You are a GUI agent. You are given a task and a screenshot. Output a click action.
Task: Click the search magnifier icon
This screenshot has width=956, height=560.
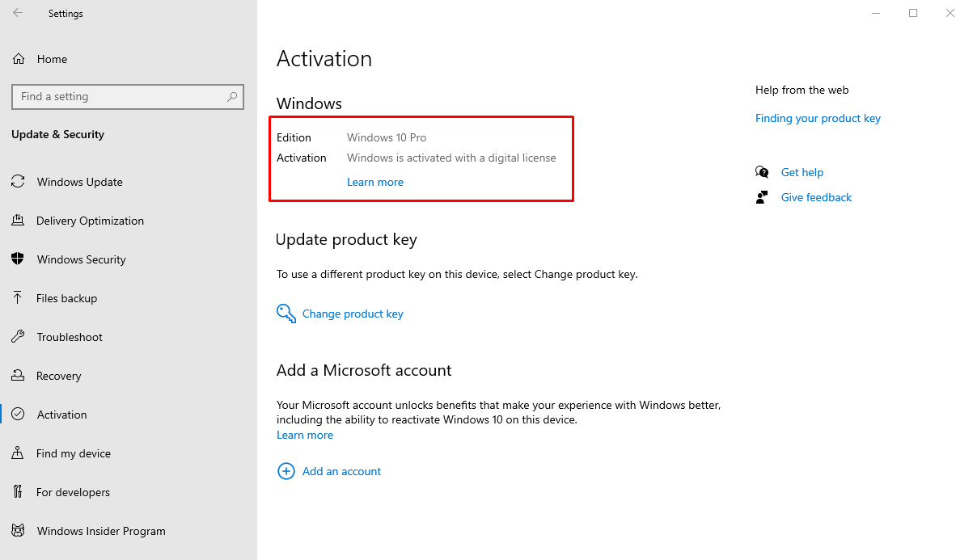tap(232, 97)
